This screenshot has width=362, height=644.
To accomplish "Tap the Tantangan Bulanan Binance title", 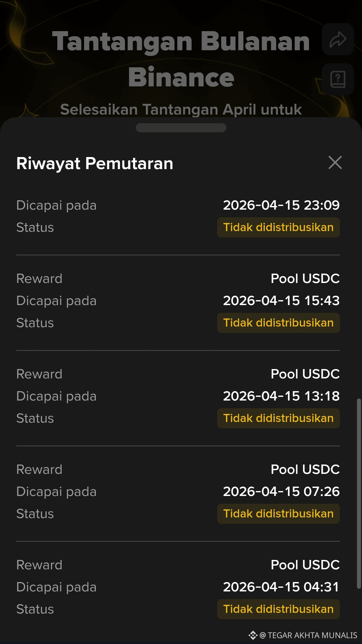I will [181, 59].
